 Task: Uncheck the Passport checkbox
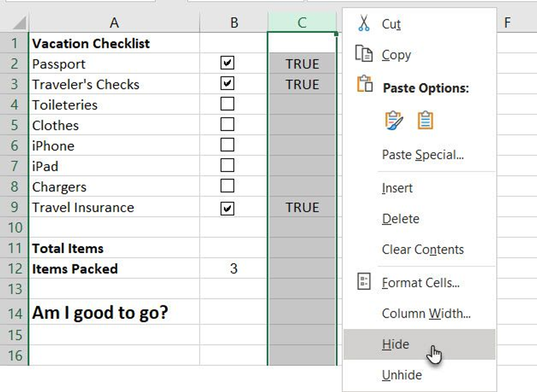click(228, 64)
